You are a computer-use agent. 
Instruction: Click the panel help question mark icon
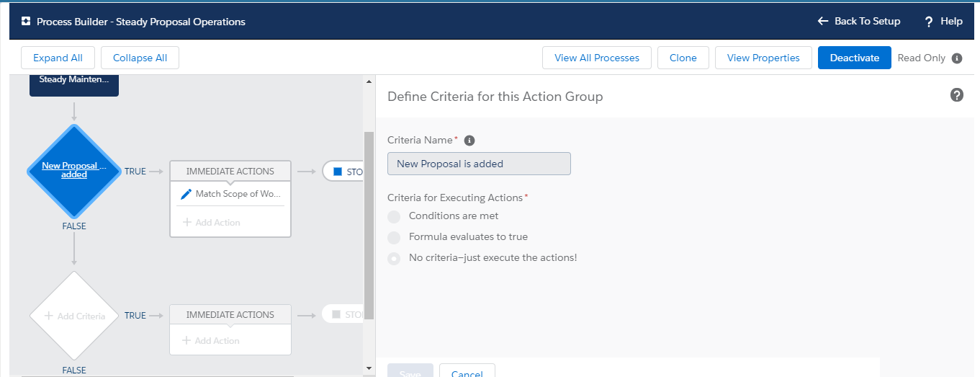pos(957,95)
